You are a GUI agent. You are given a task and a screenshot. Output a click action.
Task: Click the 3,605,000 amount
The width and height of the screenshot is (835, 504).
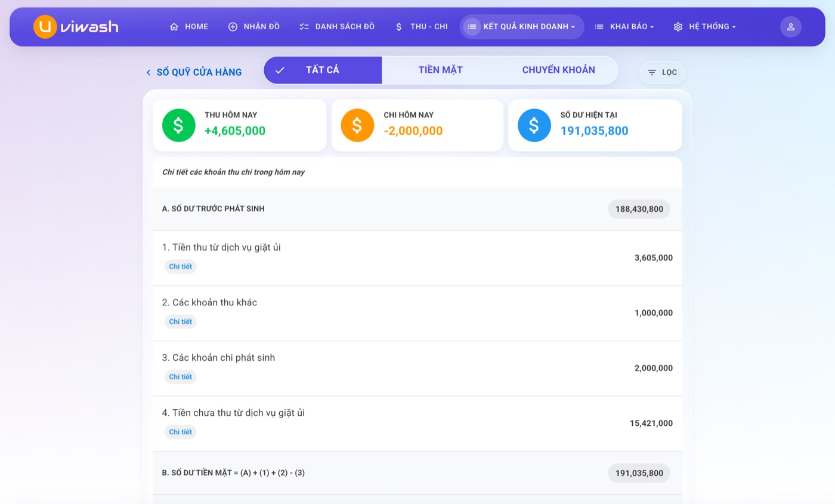pos(654,258)
